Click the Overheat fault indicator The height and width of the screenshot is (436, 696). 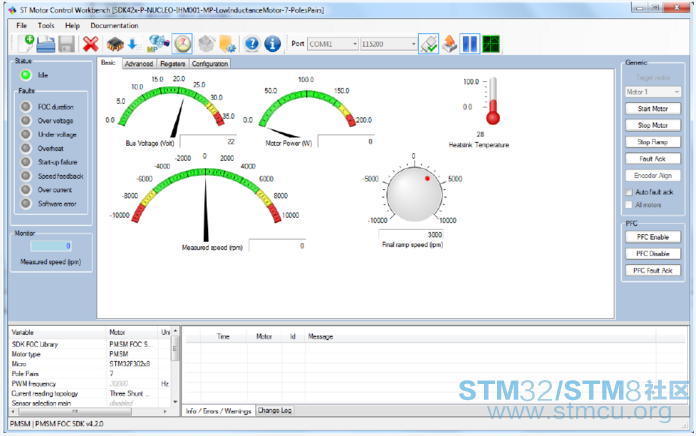click(x=26, y=148)
